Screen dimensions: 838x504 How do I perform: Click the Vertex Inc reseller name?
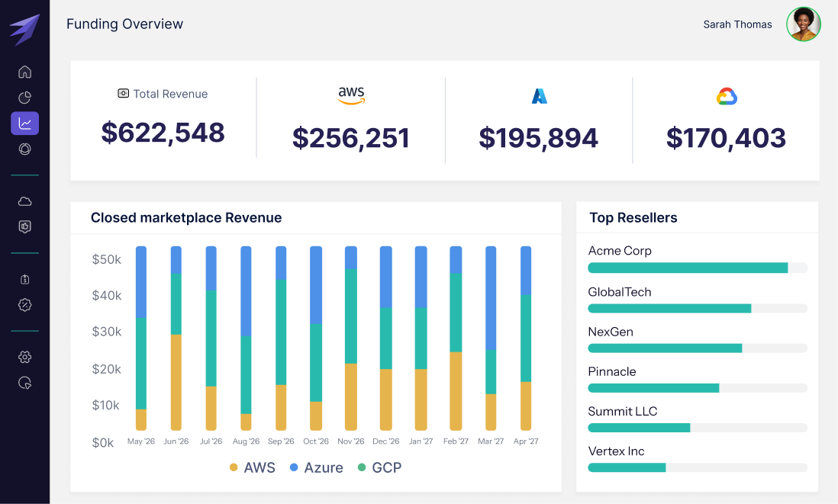(616, 451)
